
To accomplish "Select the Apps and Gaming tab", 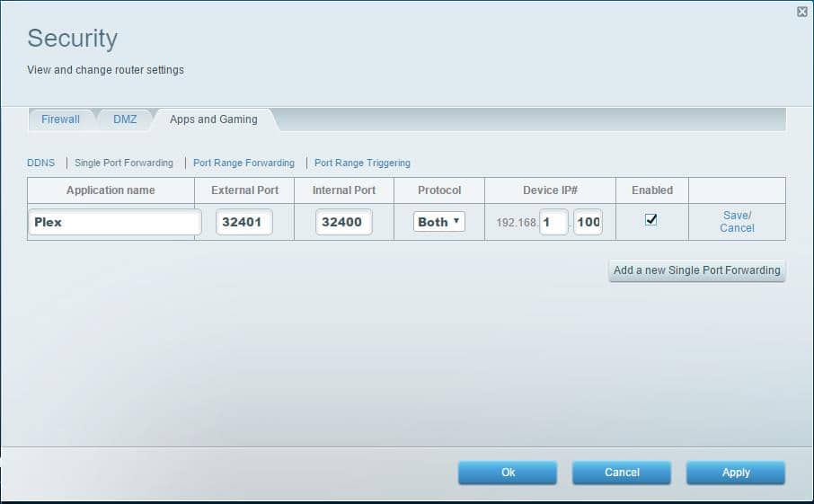I will click(x=213, y=119).
